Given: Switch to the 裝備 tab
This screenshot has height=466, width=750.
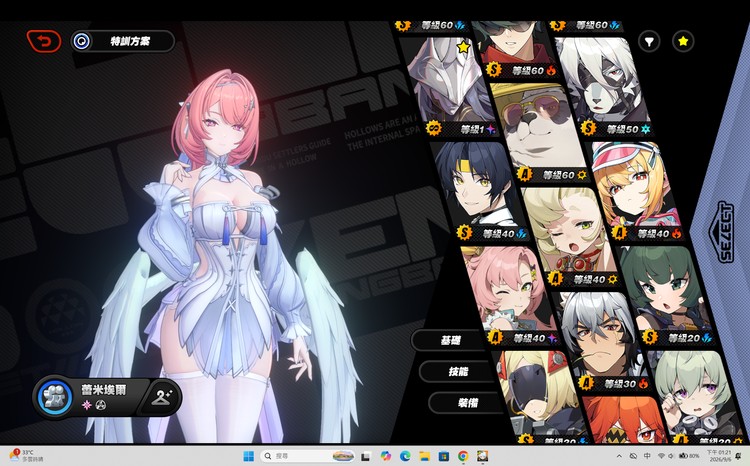Looking at the screenshot, I should [x=467, y=403].
